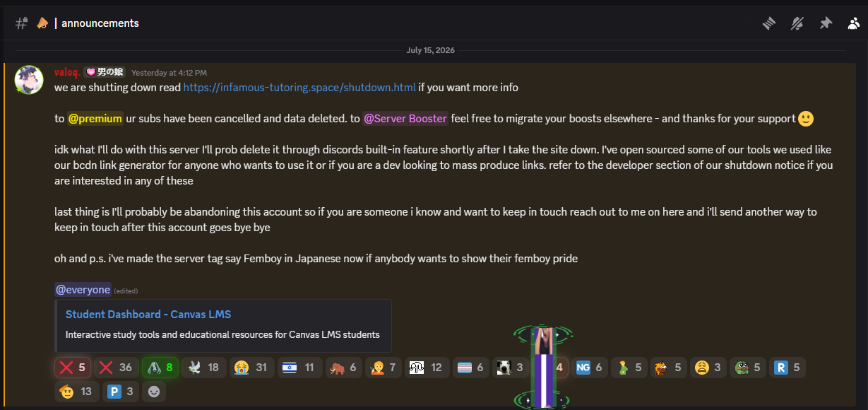Open notification settings bell icon

click(797, 23)
